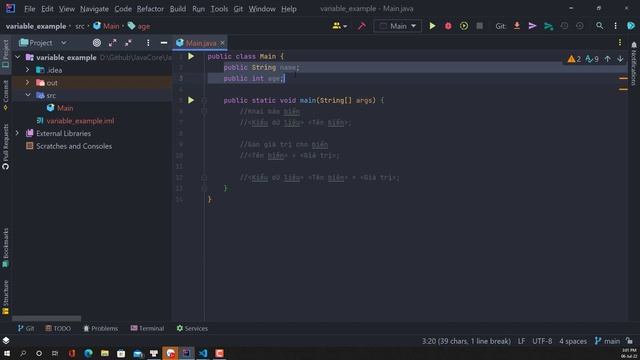
Task: Open Visual Studio Code from taskbar
Action: 203,353
